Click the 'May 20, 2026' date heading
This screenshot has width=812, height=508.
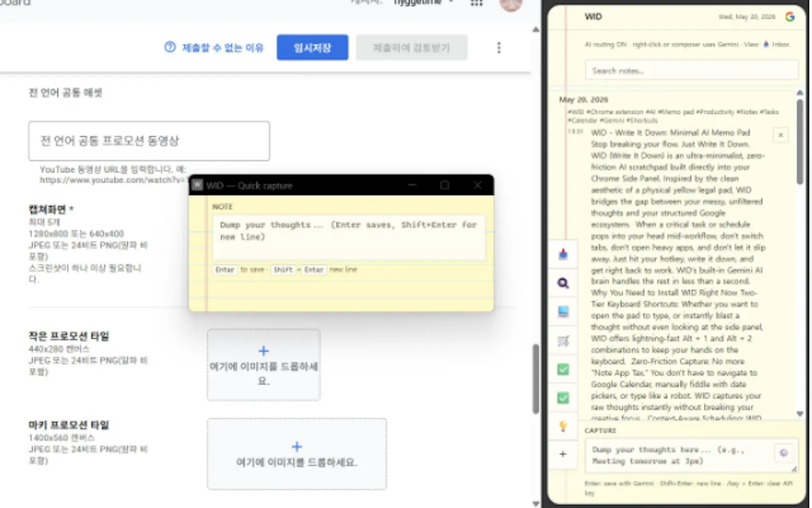click(583, 100)
